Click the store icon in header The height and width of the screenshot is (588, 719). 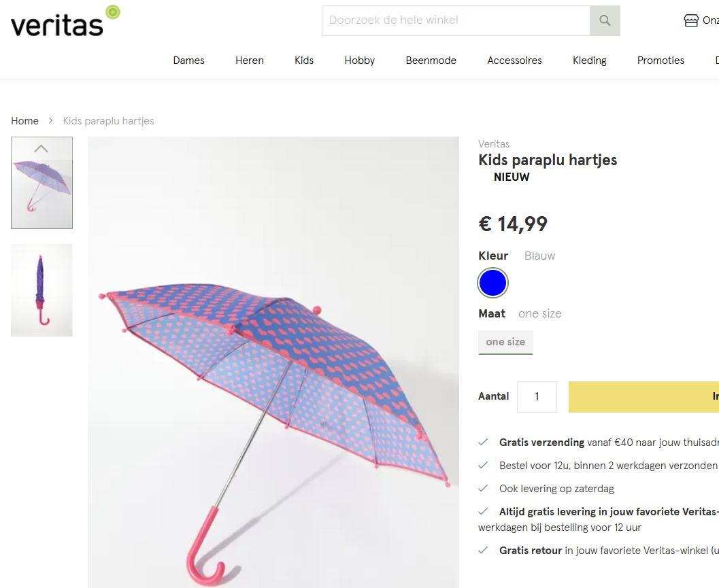click(691, 20)
